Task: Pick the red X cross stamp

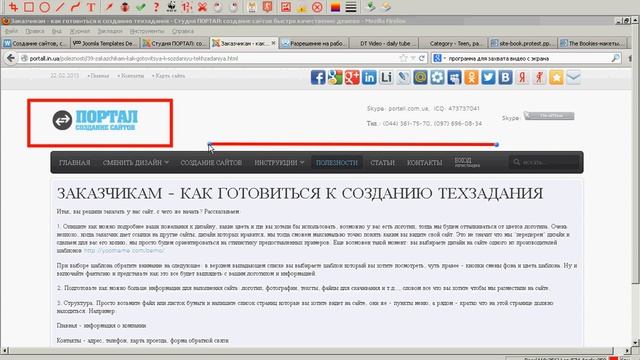Action: point(202,7)
